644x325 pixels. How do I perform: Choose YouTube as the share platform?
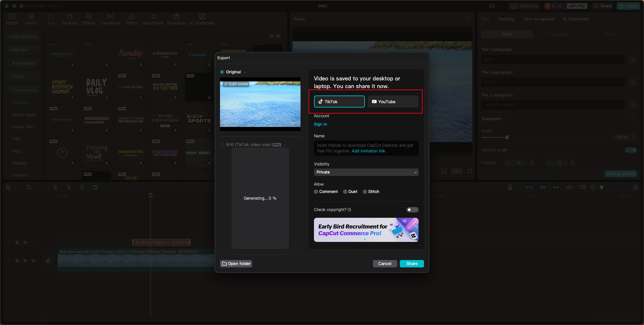click(393, 102)
